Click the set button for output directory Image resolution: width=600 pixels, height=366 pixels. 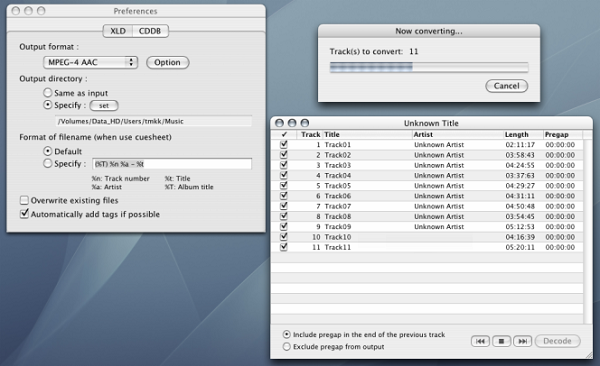(x=104, y=106)
